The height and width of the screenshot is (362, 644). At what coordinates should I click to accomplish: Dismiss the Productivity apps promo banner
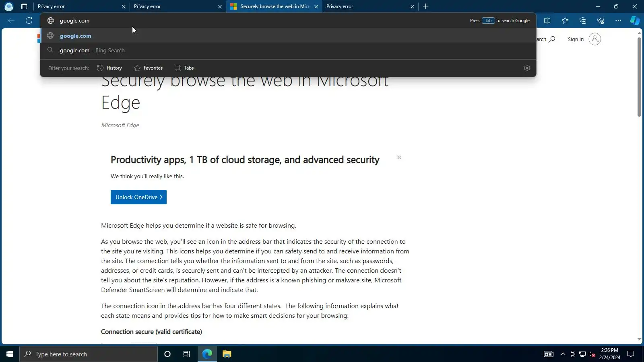click(x=399, y=158)
